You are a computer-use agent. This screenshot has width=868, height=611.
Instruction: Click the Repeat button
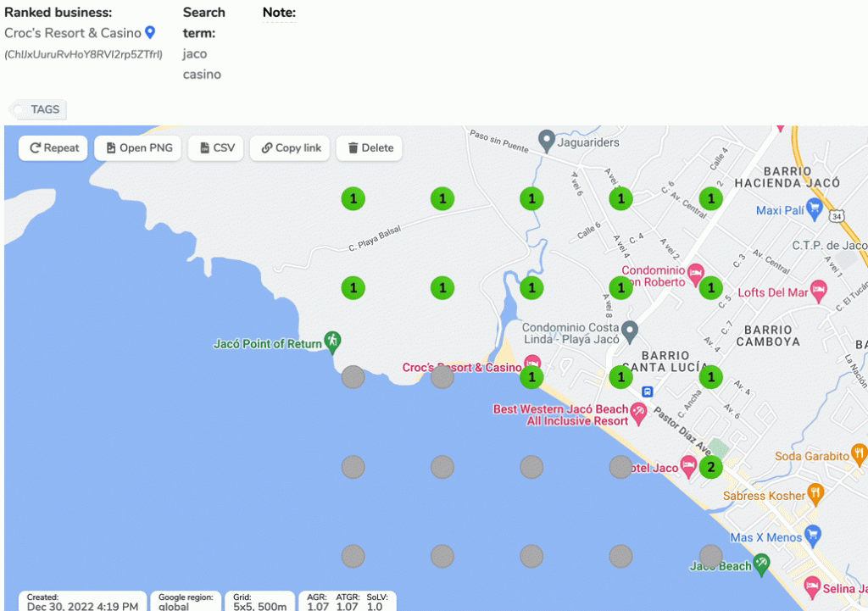[53, 147]
